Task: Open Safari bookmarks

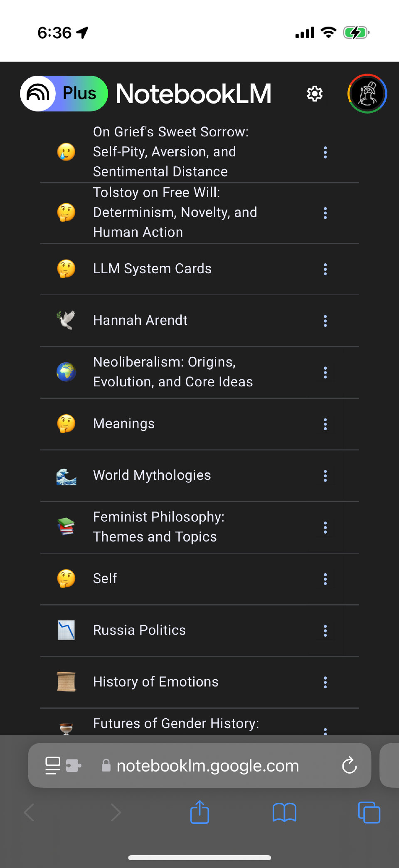Action: [x=284, y=812]
